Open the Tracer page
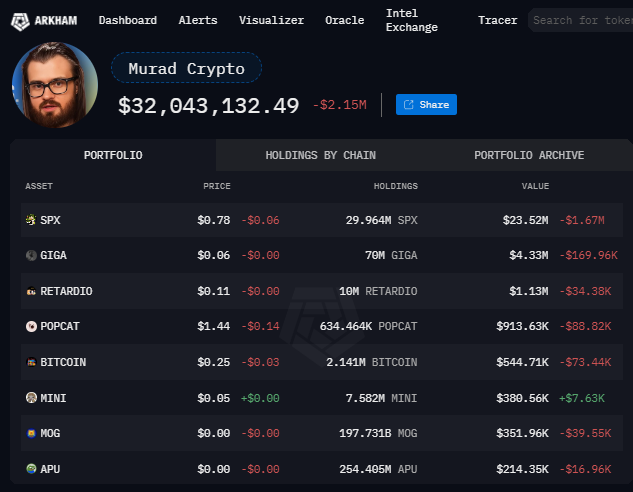This screenshot has width=633, height=492. point(497,20)
